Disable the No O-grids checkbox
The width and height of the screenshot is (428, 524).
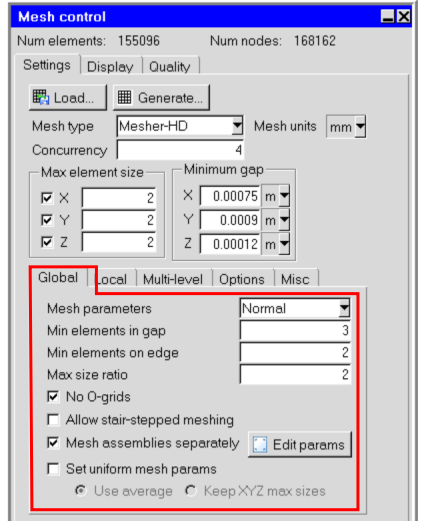pos(53,397)
